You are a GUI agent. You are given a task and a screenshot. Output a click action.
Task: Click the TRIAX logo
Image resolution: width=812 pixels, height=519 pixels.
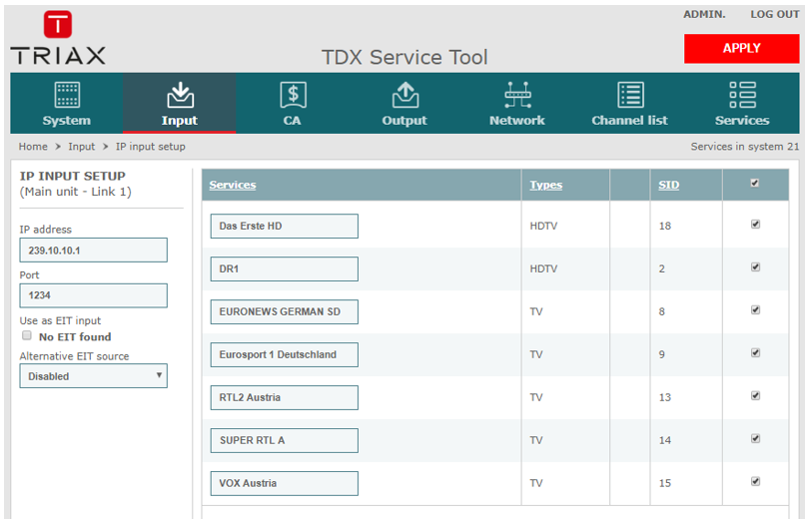click(58, 38)
